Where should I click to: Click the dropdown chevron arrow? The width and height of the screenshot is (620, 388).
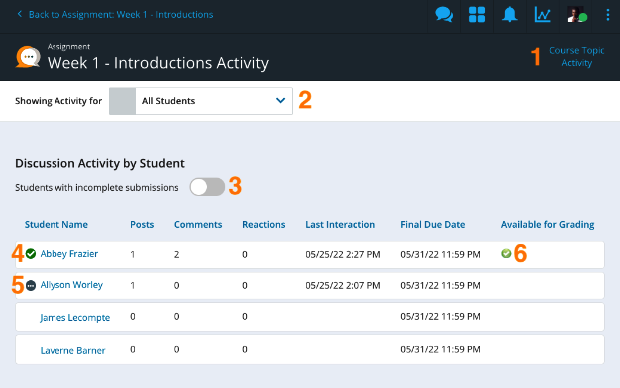point(280,100)
